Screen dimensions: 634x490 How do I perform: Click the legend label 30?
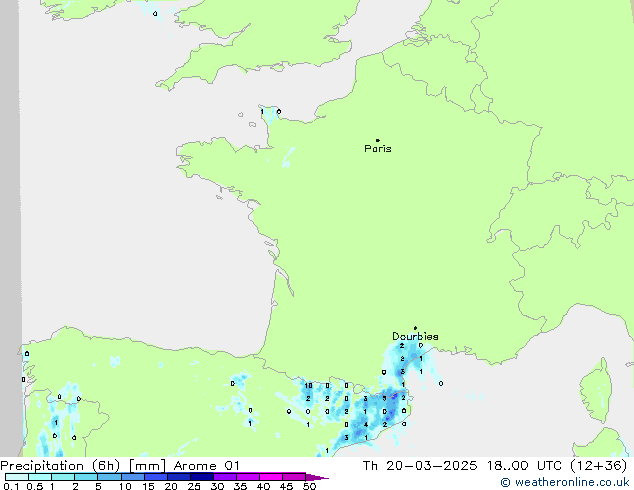217,486
